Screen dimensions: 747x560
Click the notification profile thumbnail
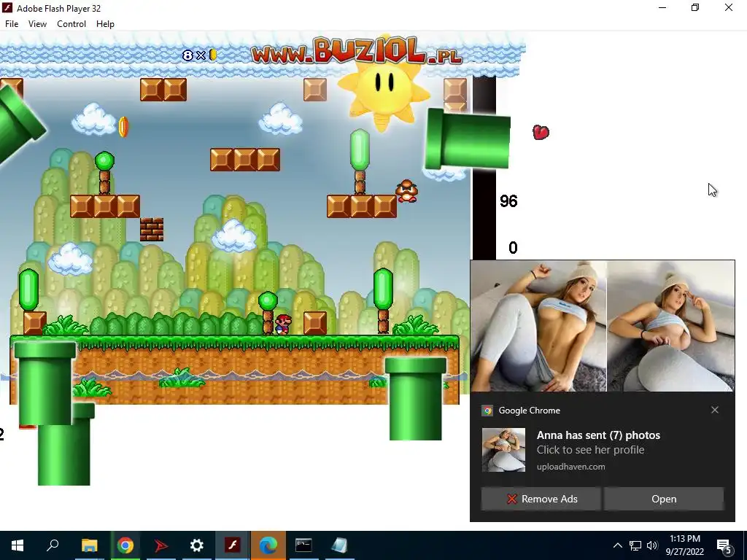503,449
